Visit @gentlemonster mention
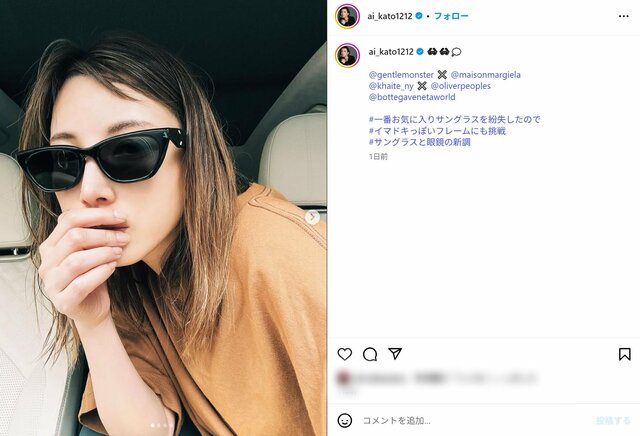Screen dimensions: 640x436 click(x=401, y=75)
